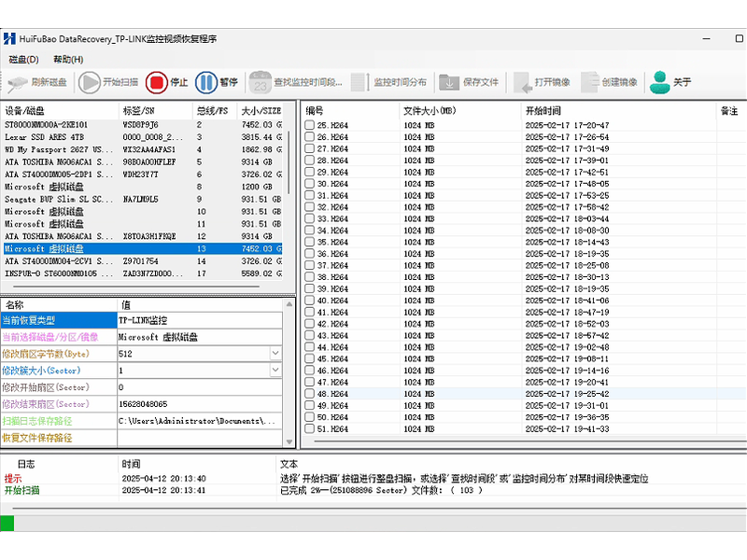Click the 扫描日志保存路径 value field
The height and width of the screenshot is (560, 747).
point(200,421)
